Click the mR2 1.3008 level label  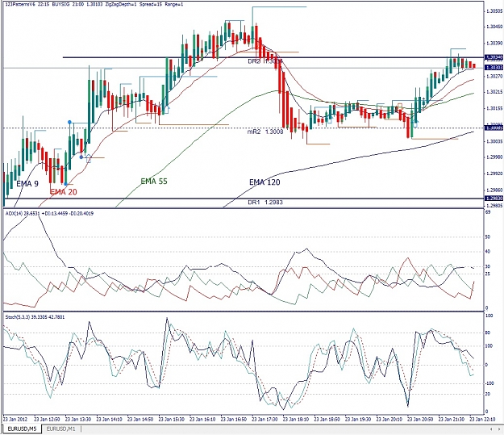point(265,132)
